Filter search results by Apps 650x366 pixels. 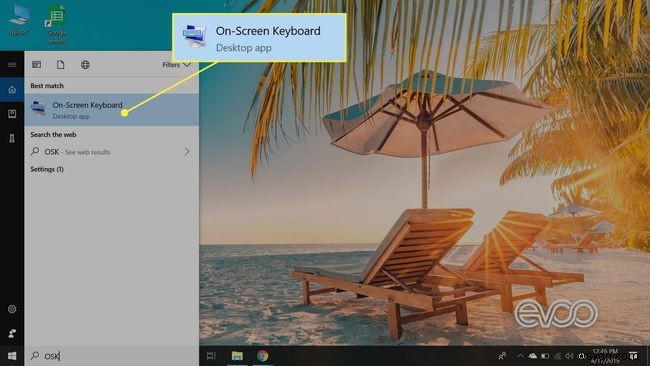point(36,65)
